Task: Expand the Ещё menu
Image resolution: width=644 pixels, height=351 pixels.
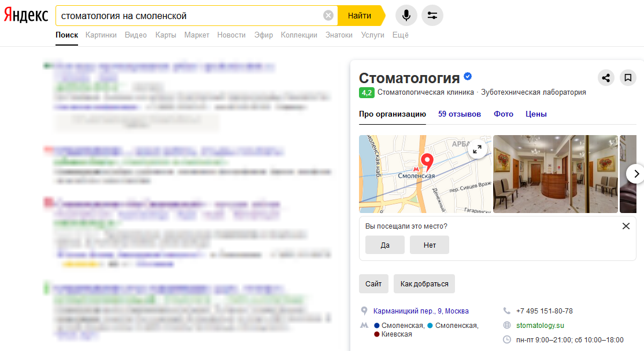Action: 401,35
